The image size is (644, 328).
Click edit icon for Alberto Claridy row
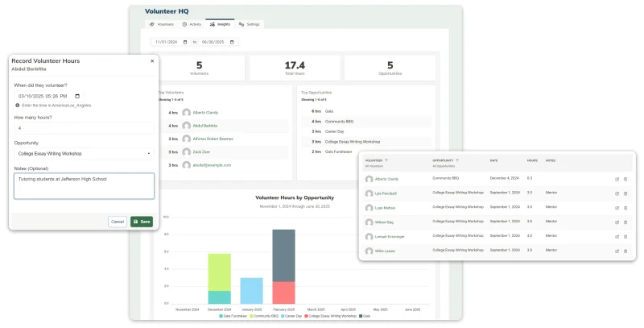pyautogui.click(x=617, y=179)
